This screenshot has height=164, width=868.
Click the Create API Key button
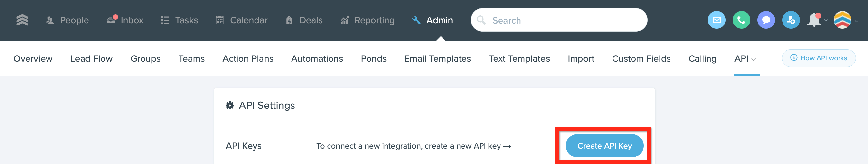[604, 146]
